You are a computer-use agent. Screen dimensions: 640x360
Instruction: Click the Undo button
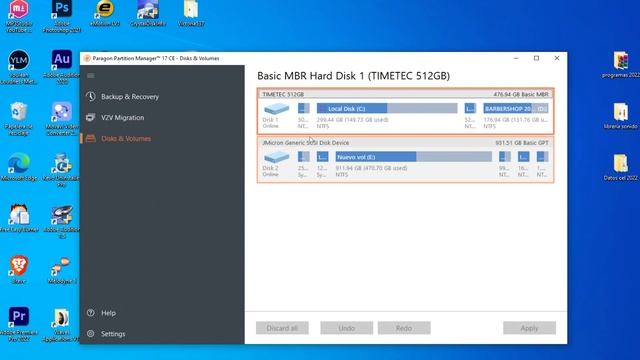(x=347, y=328)
